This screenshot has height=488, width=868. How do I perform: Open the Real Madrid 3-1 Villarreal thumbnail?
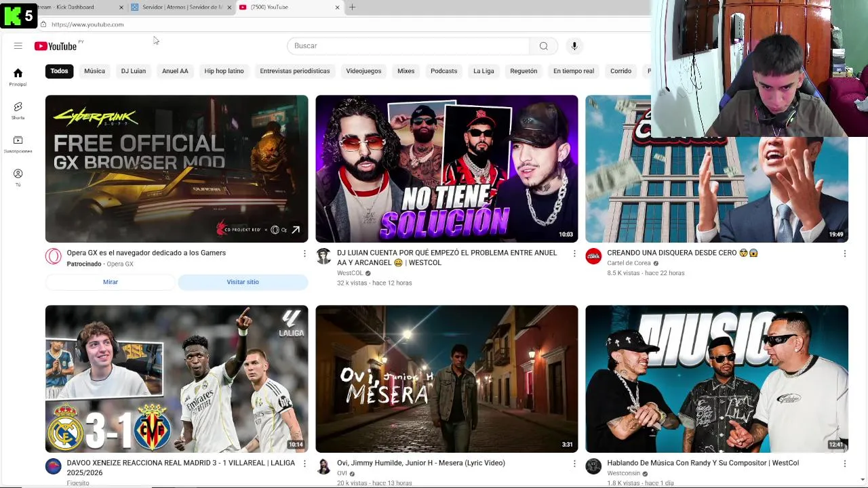point(176,379)
